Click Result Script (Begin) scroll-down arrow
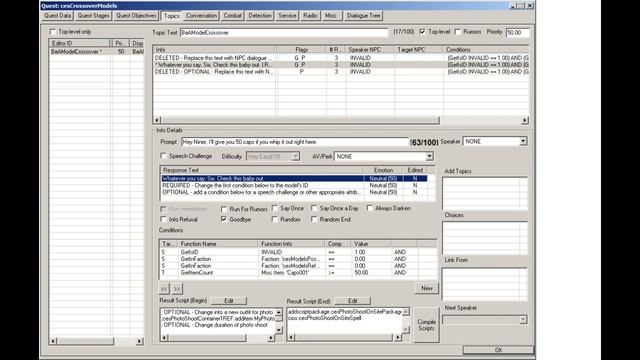640x360 pixels. pyautogui.click(x=279, y=330)
